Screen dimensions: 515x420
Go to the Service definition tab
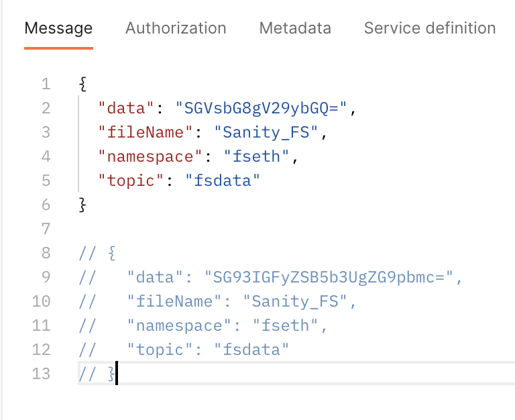[430, 29]
